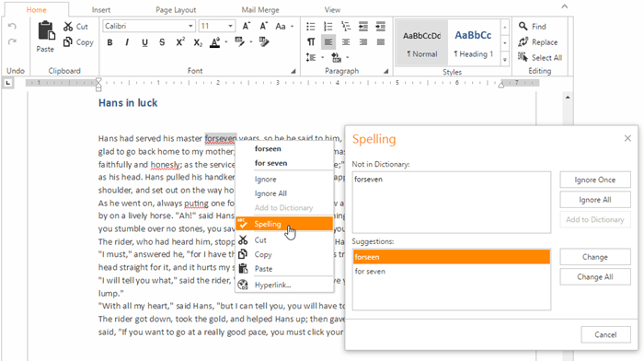The image size is (644, 361).
Task: Switch to the Mail Merge tab
Action: pyautogui.click(x=260, y=10)
